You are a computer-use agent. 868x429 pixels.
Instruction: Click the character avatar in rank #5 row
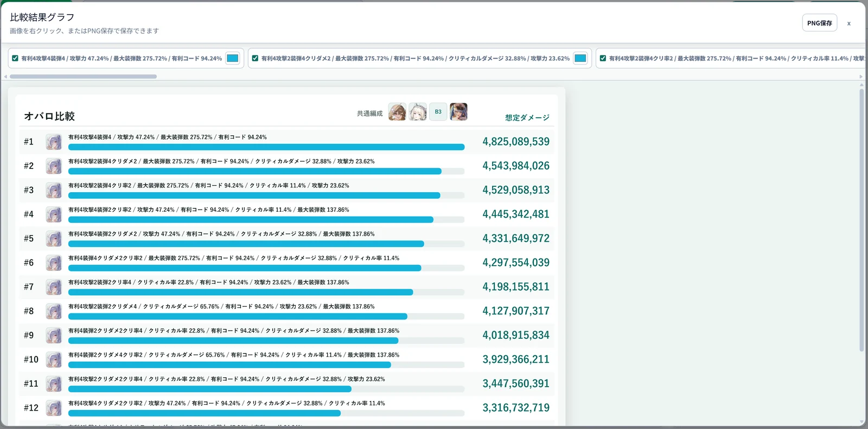[54, 239]
